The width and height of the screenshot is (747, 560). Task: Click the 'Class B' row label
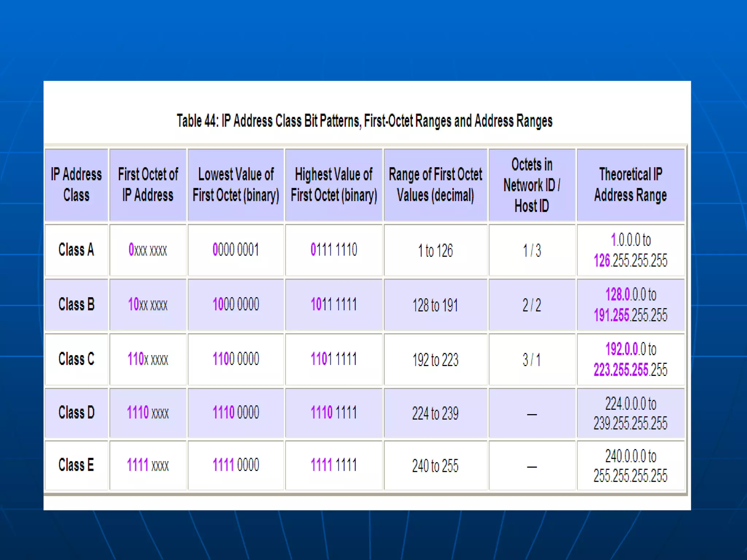pyautogui.click(x=76, y=304)
